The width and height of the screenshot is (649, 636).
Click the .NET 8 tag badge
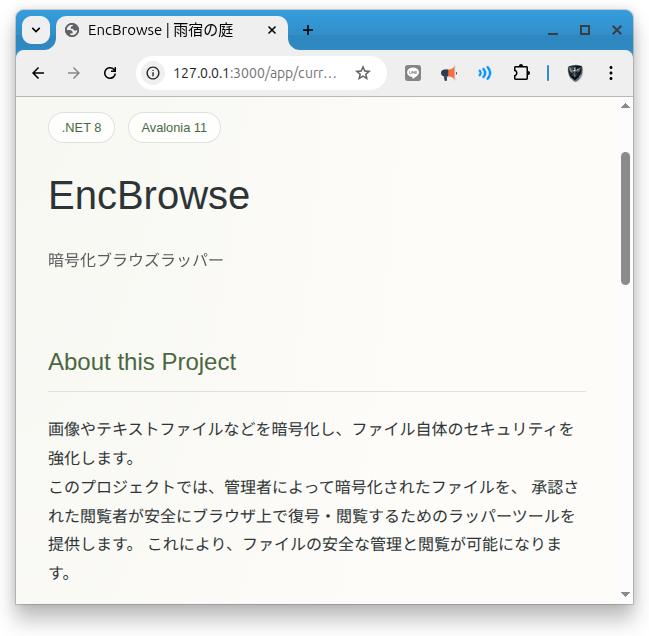point(82,127)
